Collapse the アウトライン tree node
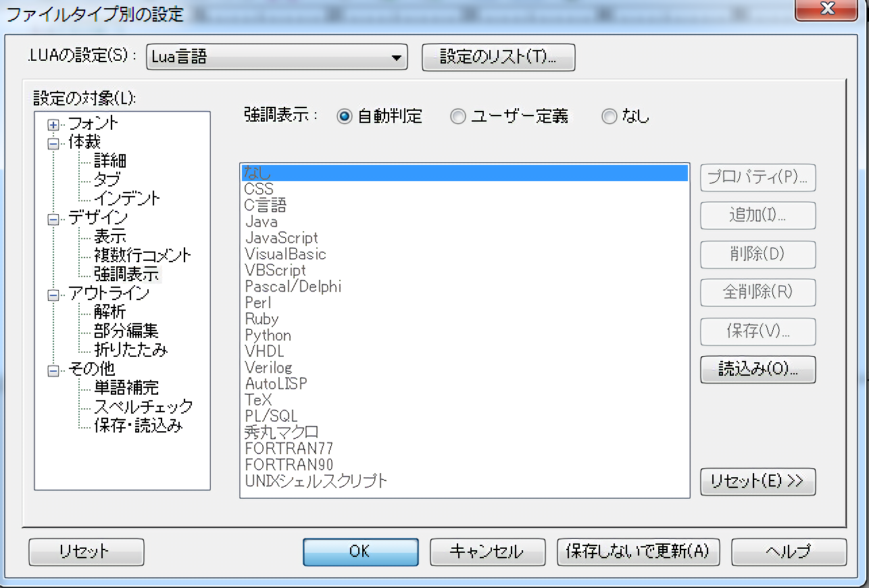The height and width of the screenshot is (588, 869). 53,295
